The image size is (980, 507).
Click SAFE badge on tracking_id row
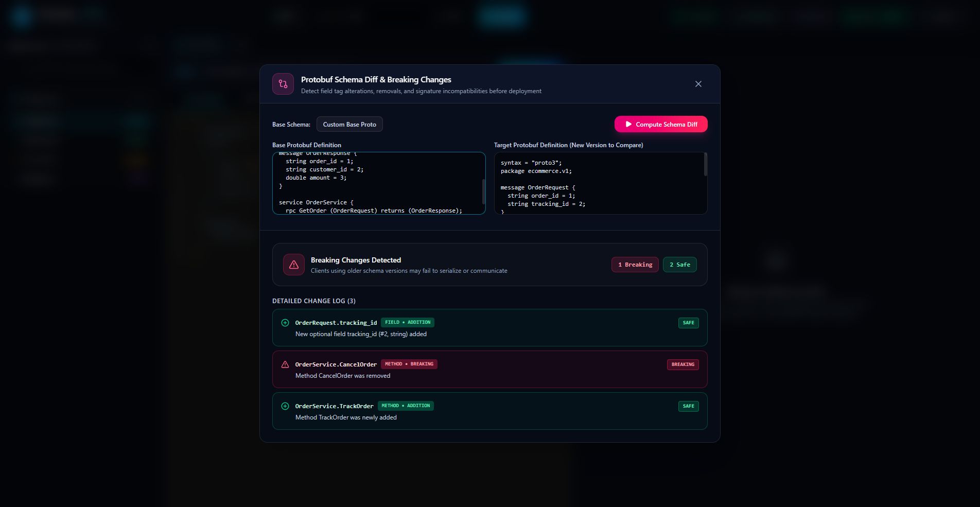pyautogui.click(x=688, y=323)
